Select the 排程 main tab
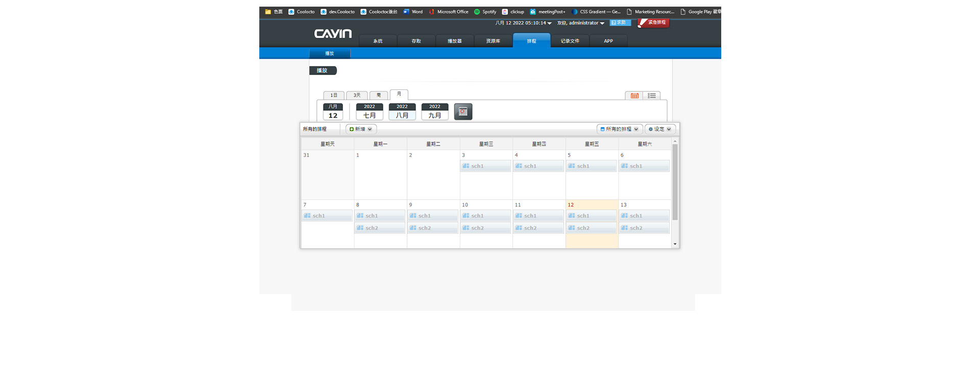Image resolution: width=980 pixels, height=388 pixels. [x=531, y=41]
